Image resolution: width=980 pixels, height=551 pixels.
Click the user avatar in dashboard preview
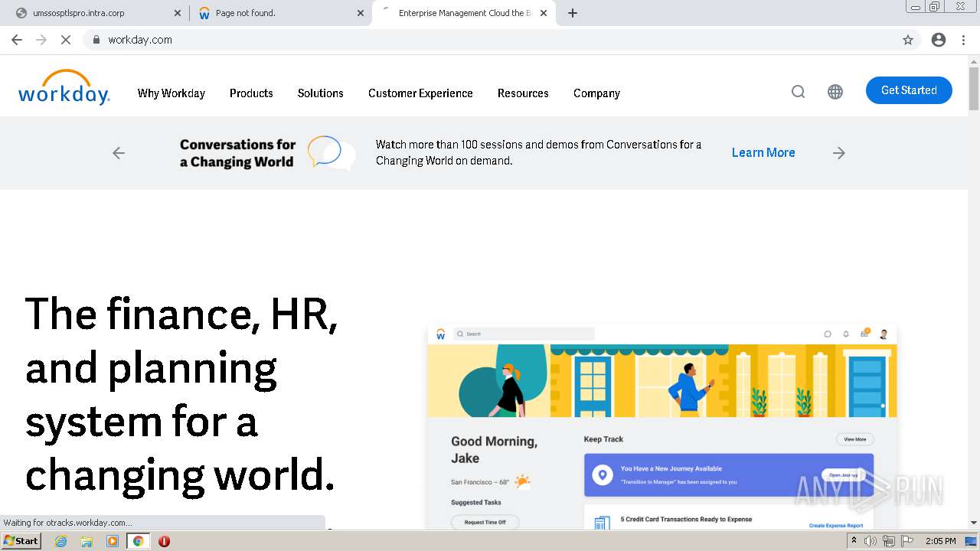pyautogui.click(x=884, y=334)
